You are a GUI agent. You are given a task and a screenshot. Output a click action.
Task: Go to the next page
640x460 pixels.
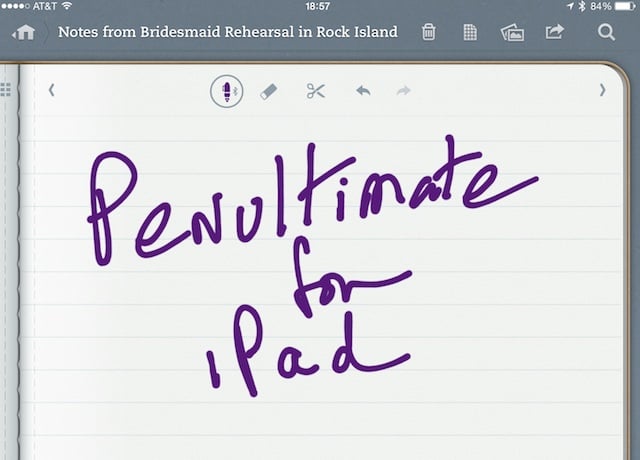602,90
